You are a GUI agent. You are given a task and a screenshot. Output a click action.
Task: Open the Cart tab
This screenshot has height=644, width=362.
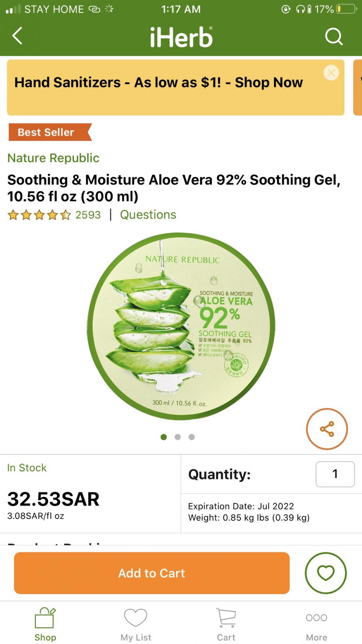pos(226,625)
